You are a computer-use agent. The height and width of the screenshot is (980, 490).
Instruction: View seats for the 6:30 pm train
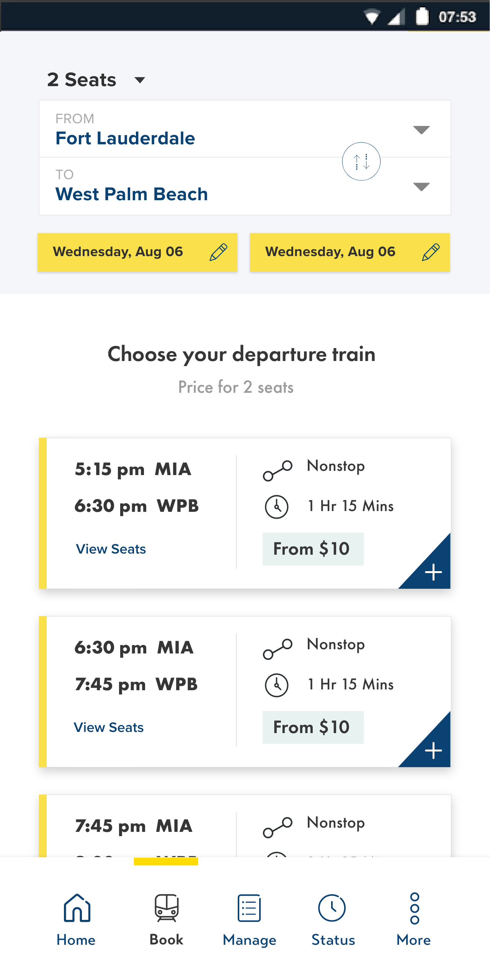coord(109,727)
